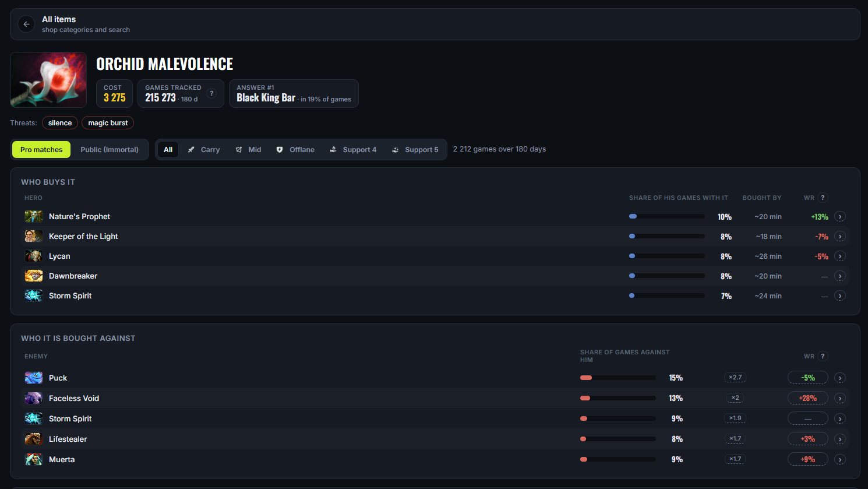Open the Orchid Malevolence item image
This screenshot has height=489, width=868.
pos(48,80)
